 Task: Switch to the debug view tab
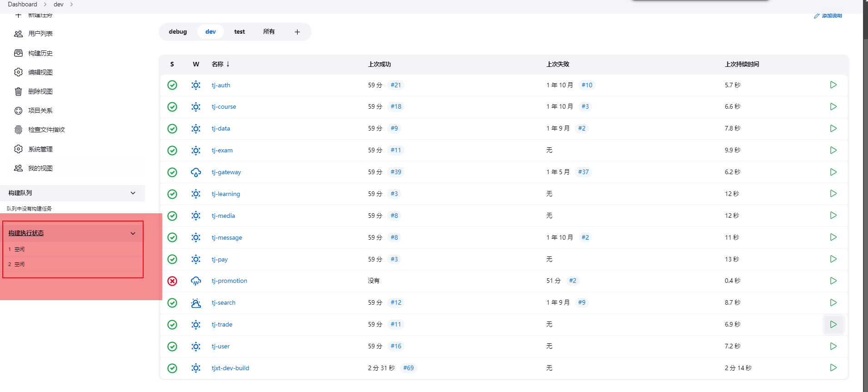tap(178, 32)
